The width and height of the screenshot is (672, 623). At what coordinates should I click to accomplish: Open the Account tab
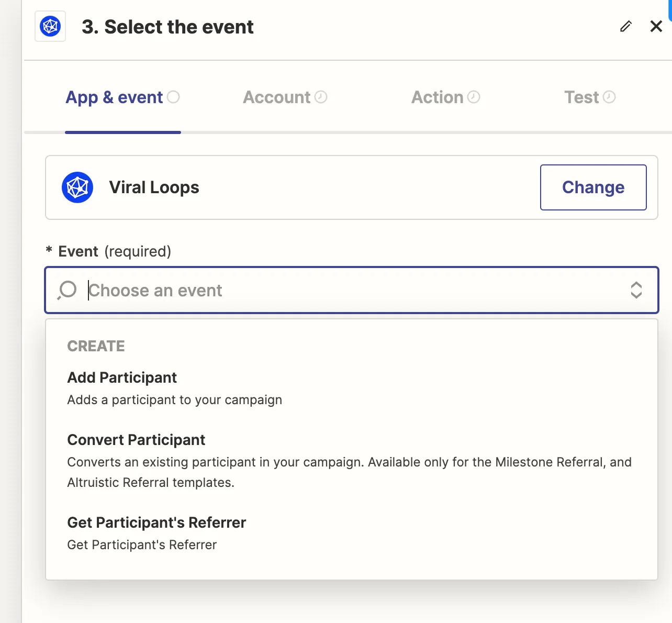(x=285, y=97)
